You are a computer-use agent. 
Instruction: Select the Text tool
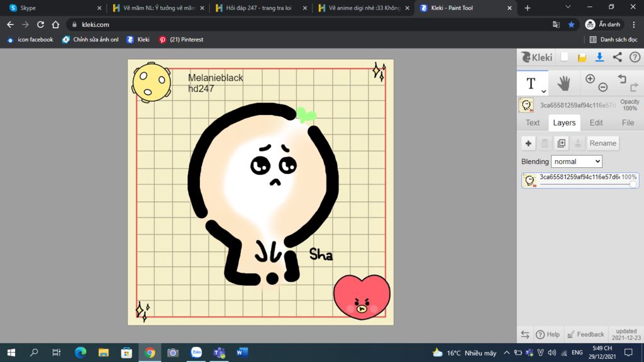coord(532,84)
